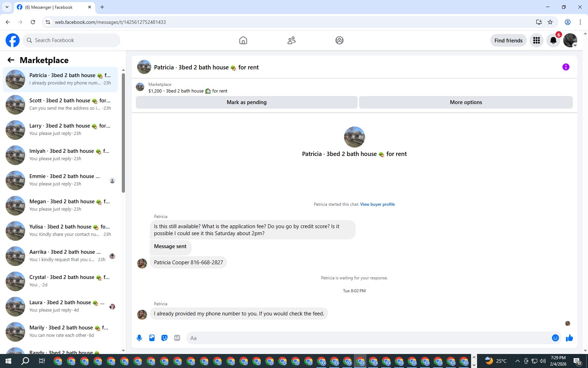Open the Facebook menu grid icon
The height and width of the screenshot is (368, 588).
click(x=537, y=40)
